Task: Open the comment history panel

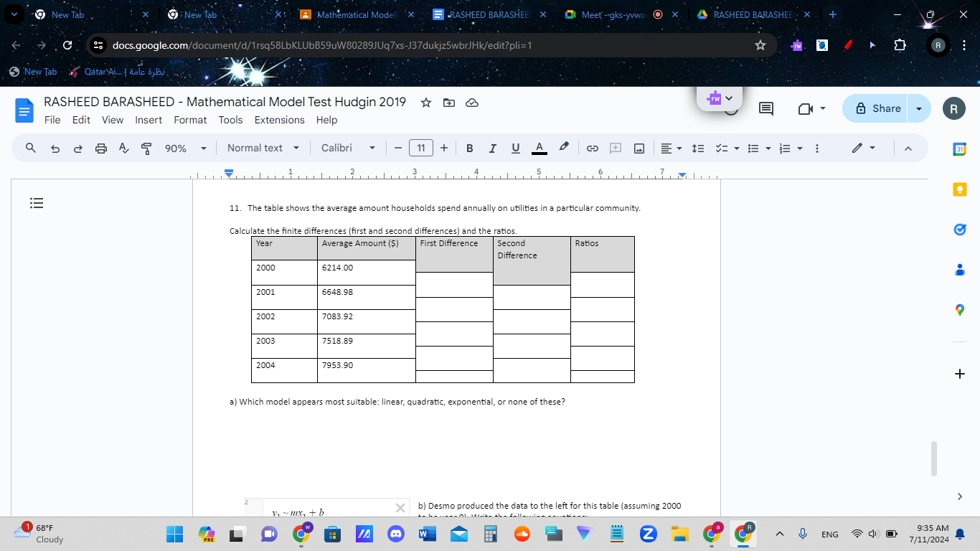Action: tap(766, 108)
